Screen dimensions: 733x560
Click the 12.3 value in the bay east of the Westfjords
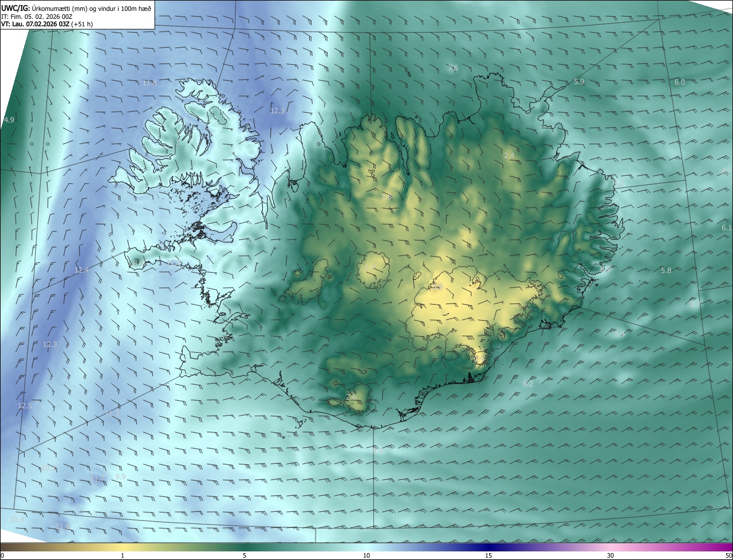point(277,111)
